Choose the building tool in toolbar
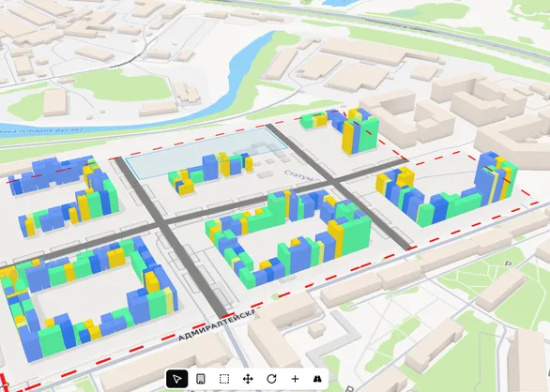Screen dimensions: 550x392 click(201, 379)
